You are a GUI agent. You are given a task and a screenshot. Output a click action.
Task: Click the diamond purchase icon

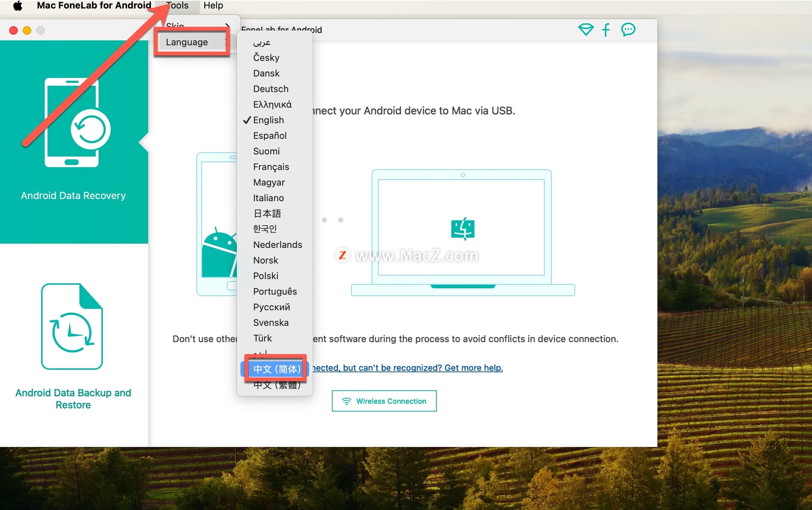click(586, 30)
